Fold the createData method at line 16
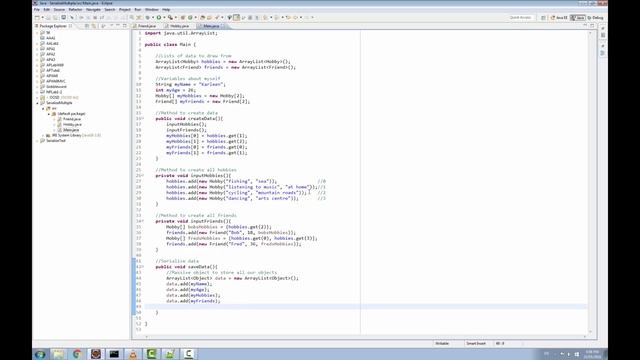The width and height of the screenshot is (640, 360). coord(142,118)
